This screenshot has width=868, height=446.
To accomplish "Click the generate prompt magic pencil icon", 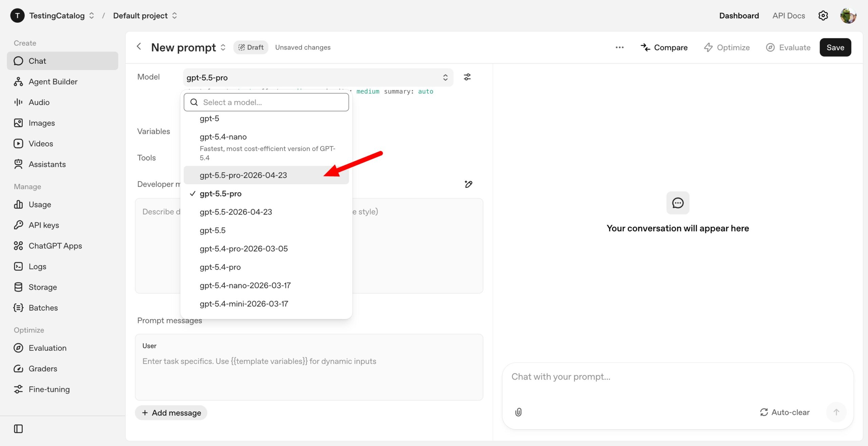I will [x=468, y=184].
